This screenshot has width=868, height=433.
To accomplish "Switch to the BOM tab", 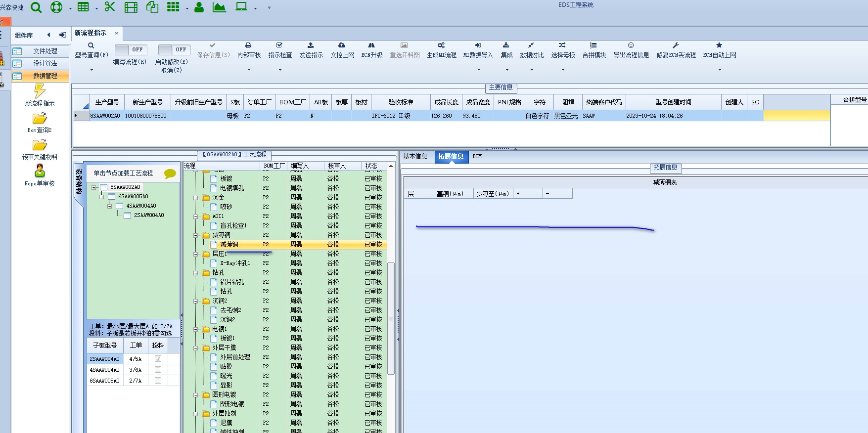I will click(x=477, y=157).
